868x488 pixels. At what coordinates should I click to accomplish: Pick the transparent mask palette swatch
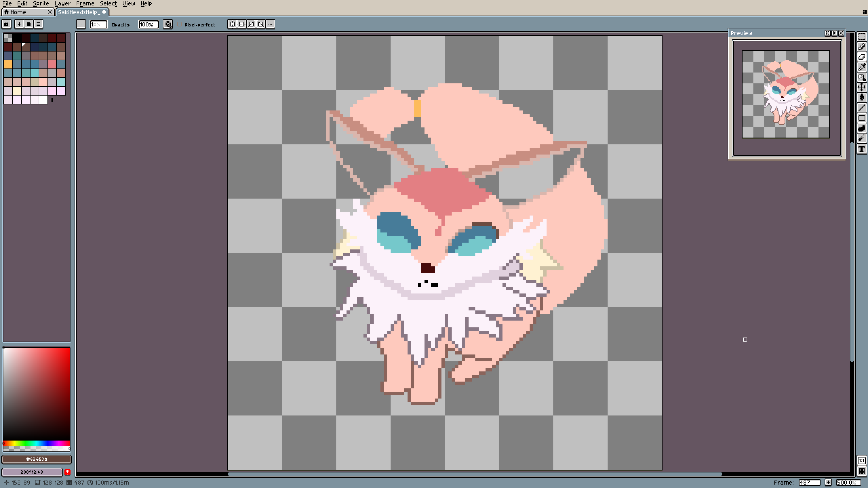[x=8, y=38]
